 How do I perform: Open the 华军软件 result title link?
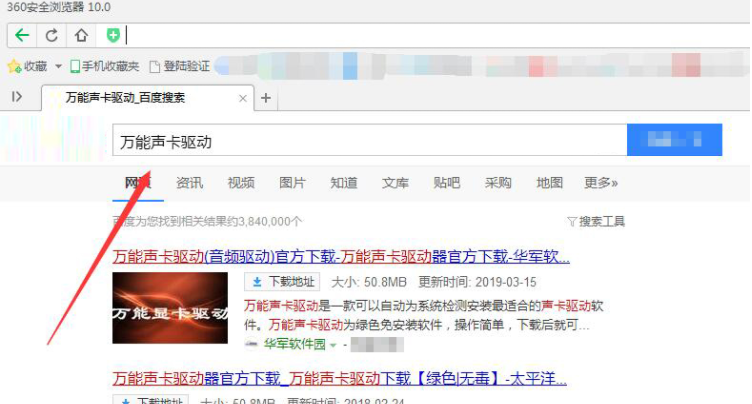pyautogui.click(x=340, y=256)
